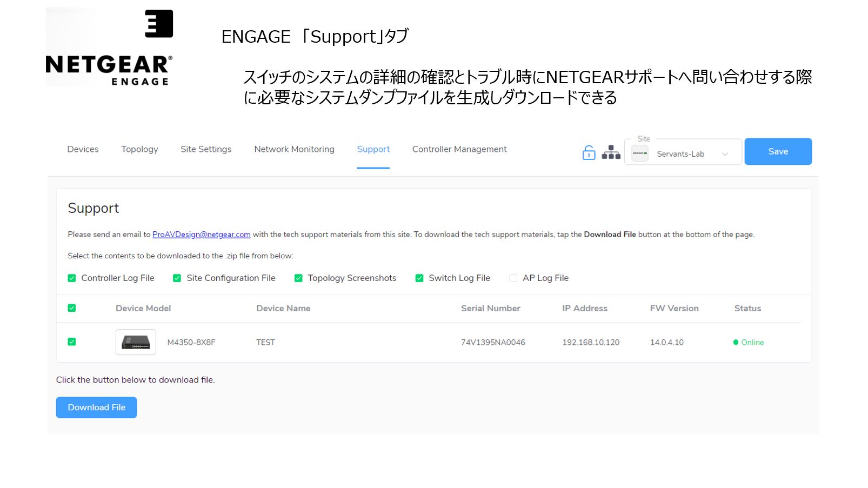
Task: Click serial number 74V1395NA0046
Action: 493,342
